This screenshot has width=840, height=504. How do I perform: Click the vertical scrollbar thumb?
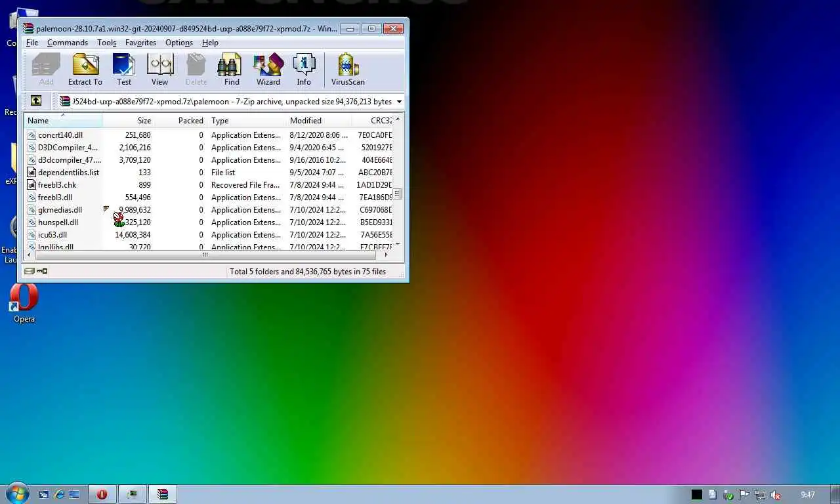pos(398,194)
